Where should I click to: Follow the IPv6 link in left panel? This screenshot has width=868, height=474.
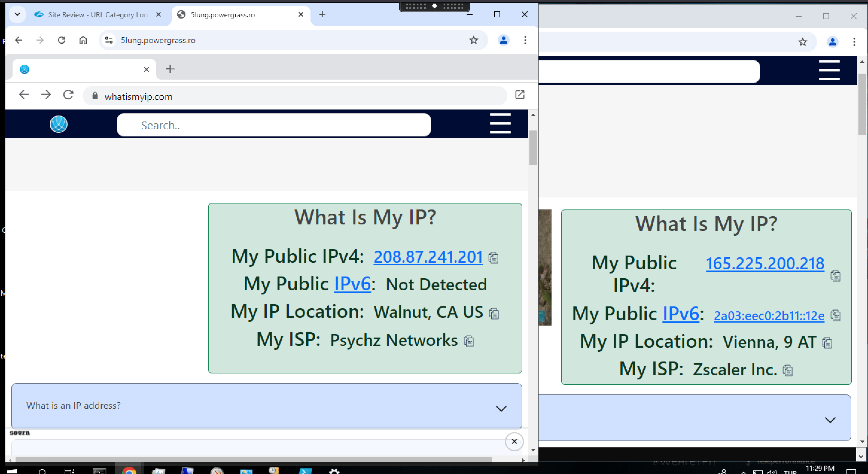click(352, 284)
